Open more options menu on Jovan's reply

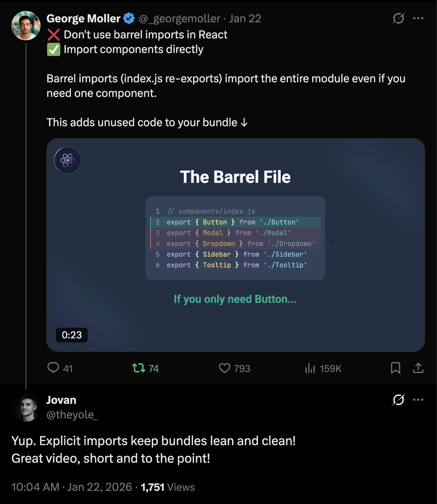click(x=418, y=400)
